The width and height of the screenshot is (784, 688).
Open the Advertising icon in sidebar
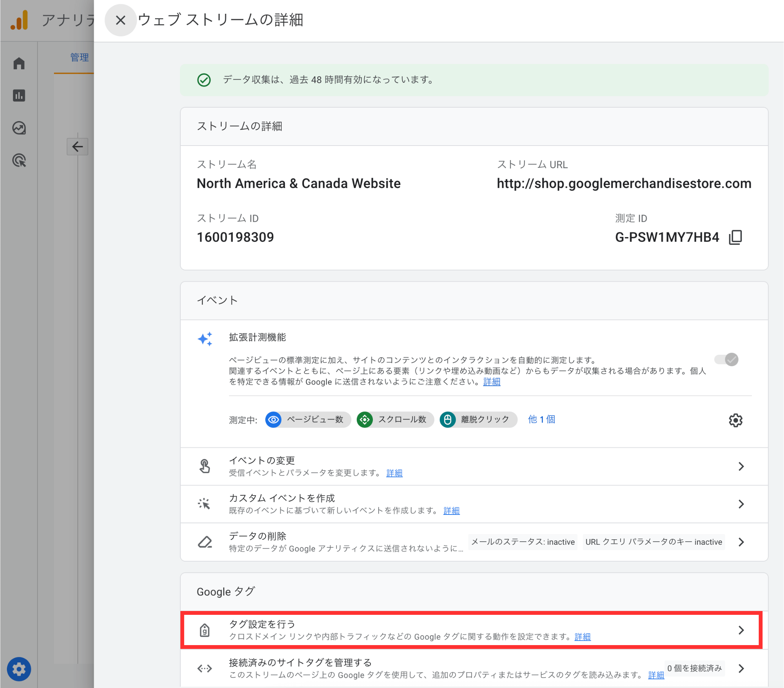[19, 161]
